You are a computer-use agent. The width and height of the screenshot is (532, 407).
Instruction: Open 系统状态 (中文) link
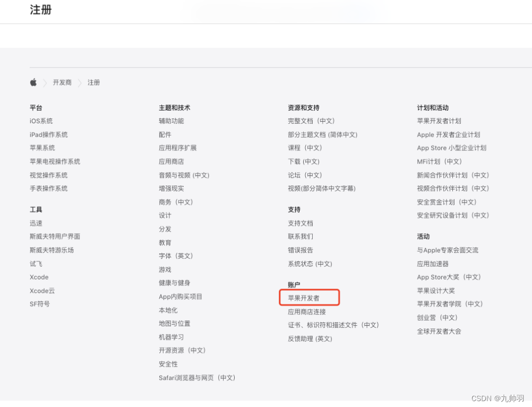pyautogui.click(x=310, y=264)
